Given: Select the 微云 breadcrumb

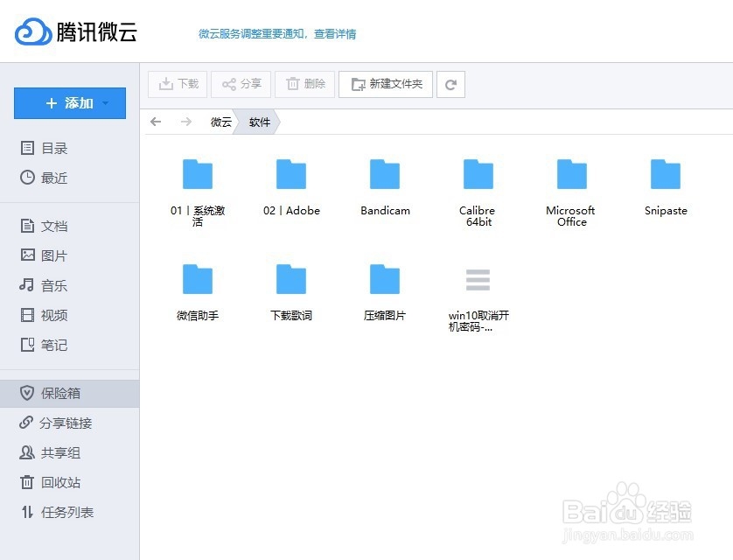Looking at the screenshot, I should [221, 122].
